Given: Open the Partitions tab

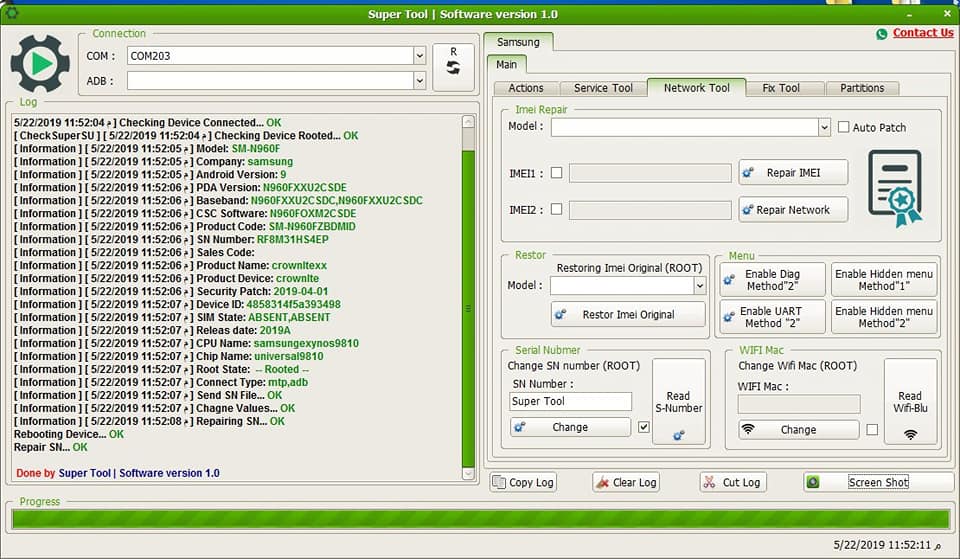Looking at the screenshot, I should [x=861, y=88].
